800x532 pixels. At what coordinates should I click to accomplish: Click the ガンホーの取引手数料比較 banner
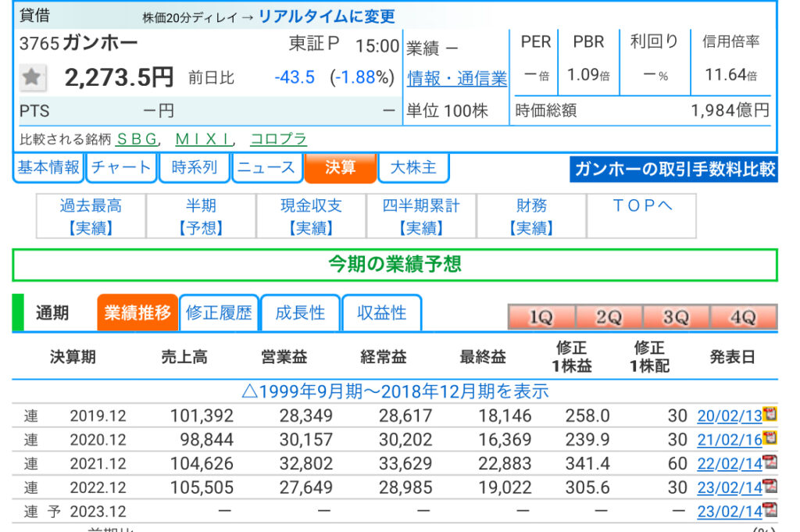pos(674,169)
